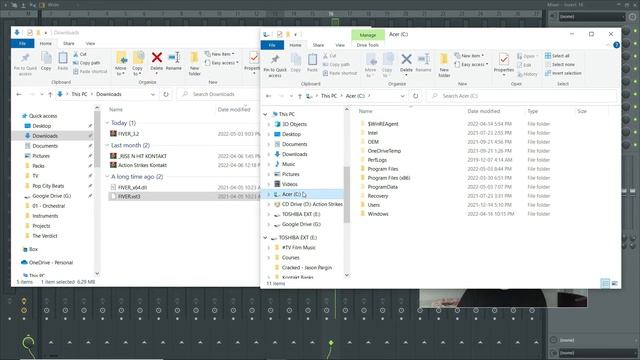This screenshot has width=640, height=360.
Task: Click Copy in the Downloads window ribbon
Action: tap(46, 61)
